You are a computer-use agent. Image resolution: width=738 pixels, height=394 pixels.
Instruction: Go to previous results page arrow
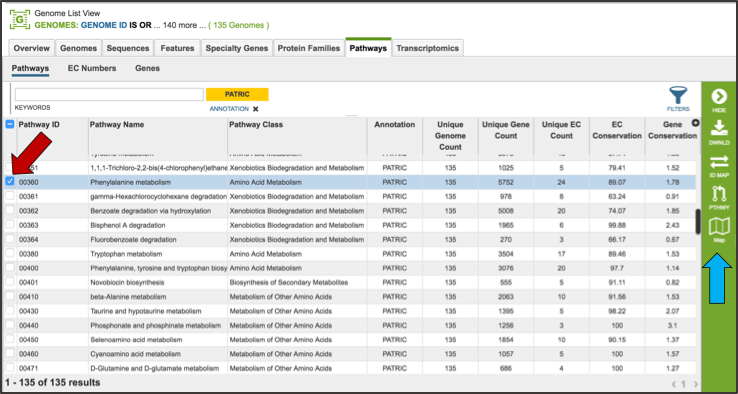(674, 384)
